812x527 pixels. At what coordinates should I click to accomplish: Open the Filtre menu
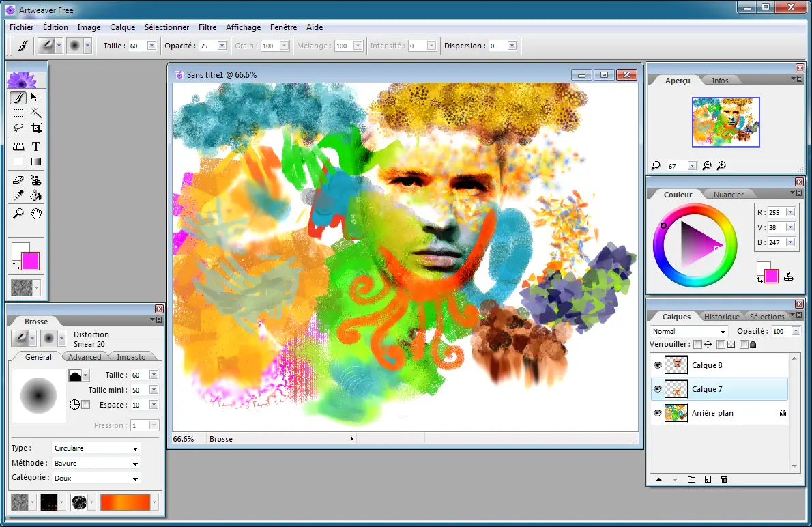[x=207, y=27]
